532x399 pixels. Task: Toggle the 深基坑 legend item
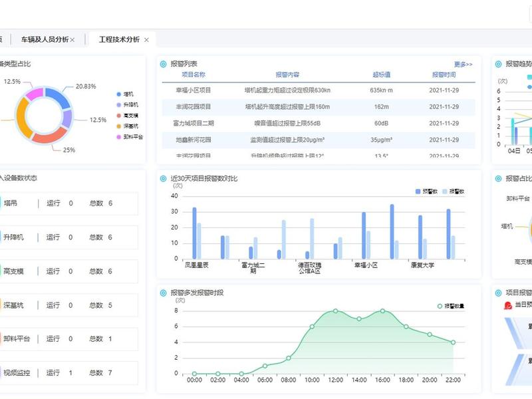tap(127, 126)
